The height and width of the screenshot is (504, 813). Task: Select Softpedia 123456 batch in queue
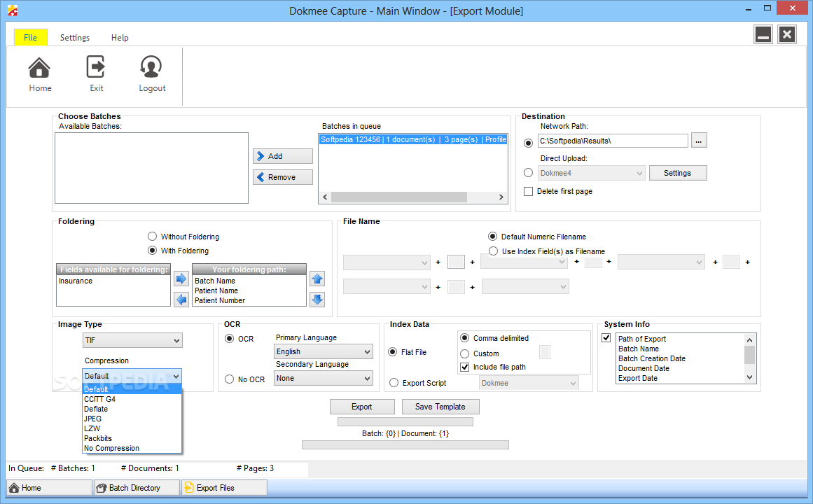point(413,139)
